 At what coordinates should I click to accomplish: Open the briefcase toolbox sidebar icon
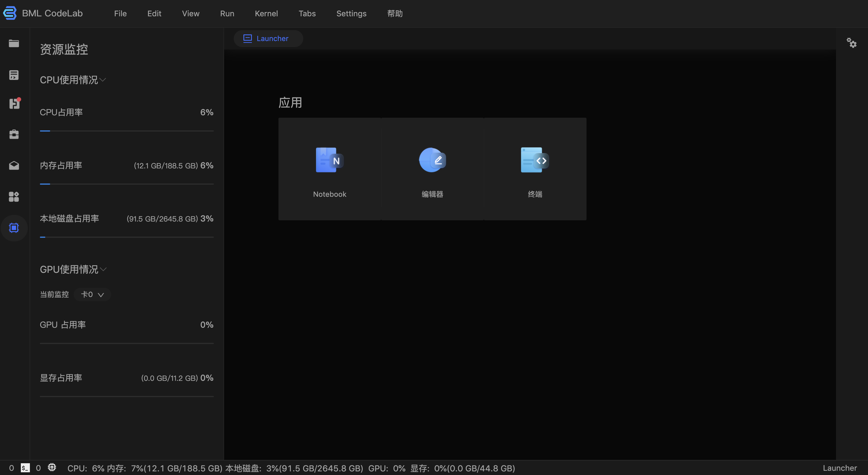pyautogui.click(x=14, y=134)
